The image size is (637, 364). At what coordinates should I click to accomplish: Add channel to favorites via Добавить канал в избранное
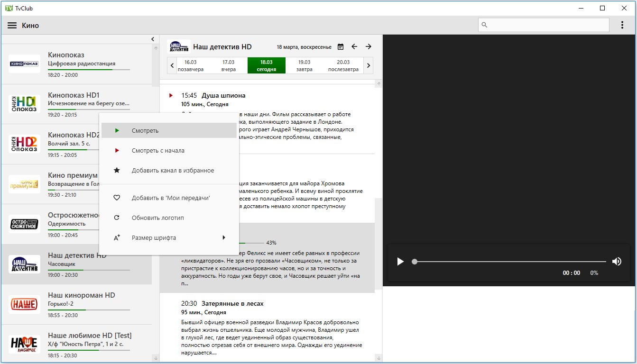click(169, 170)
